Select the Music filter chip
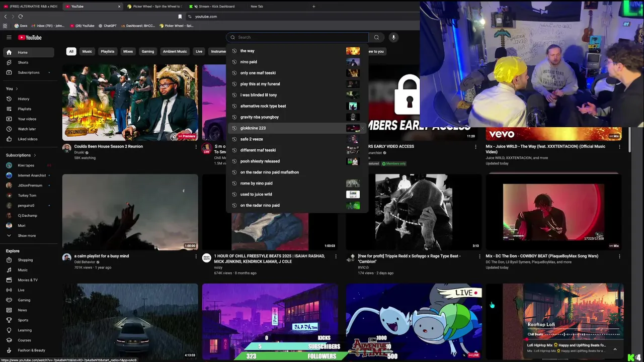 pyautogui.click(x=87, y=51)
